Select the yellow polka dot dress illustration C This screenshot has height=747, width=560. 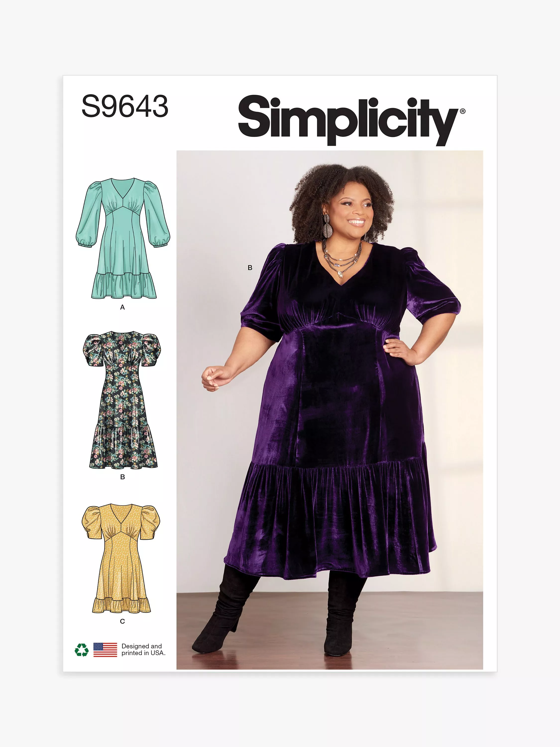(121, 559)
